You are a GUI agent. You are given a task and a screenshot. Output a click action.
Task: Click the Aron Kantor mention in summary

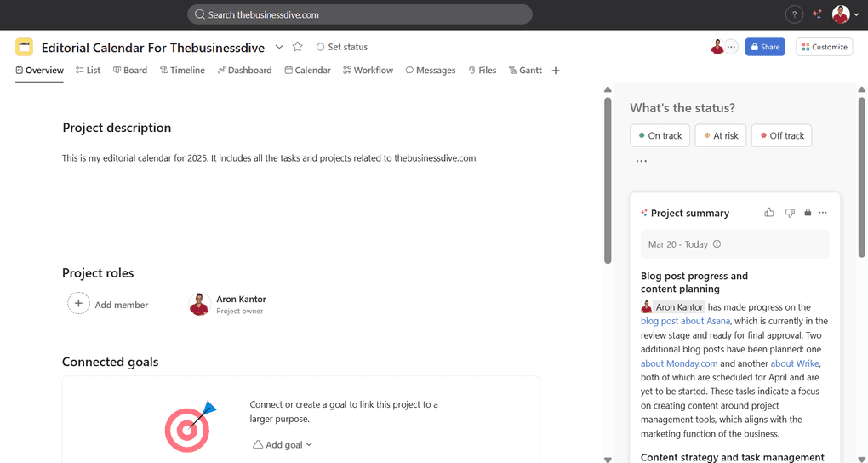(672, 306)
